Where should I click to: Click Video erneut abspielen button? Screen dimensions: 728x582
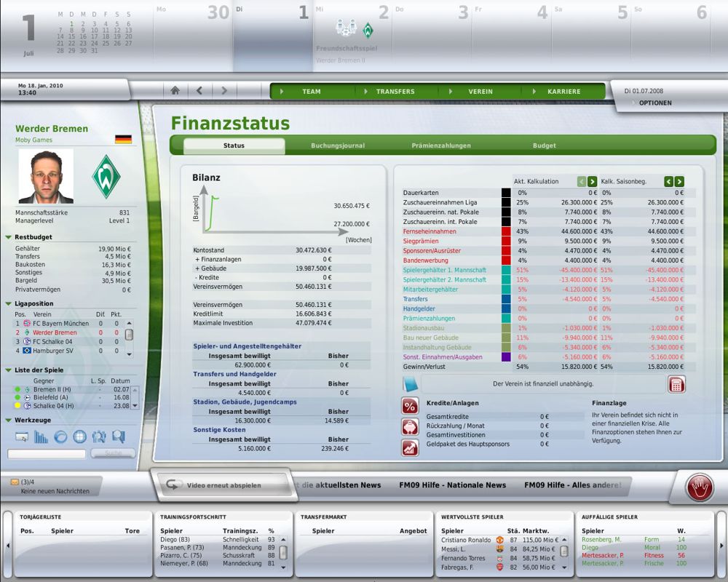pyautogui.click(x=223, y=485)
